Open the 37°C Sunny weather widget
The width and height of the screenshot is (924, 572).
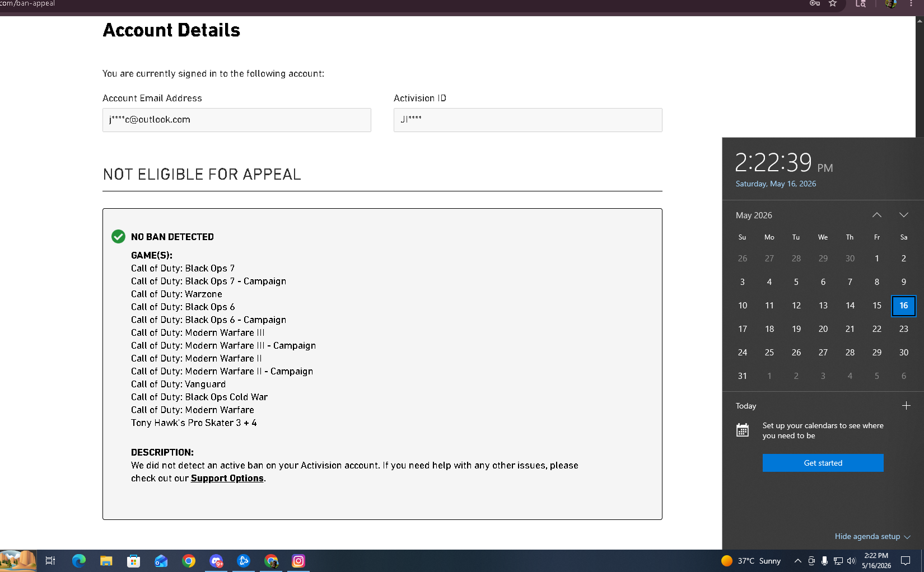click(751, 561)
